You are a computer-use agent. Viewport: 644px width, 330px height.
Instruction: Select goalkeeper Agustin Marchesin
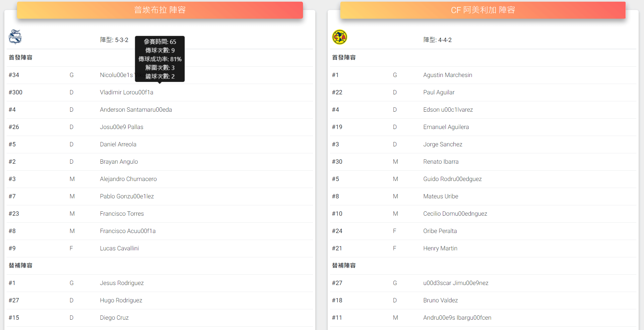pos(447,75)
